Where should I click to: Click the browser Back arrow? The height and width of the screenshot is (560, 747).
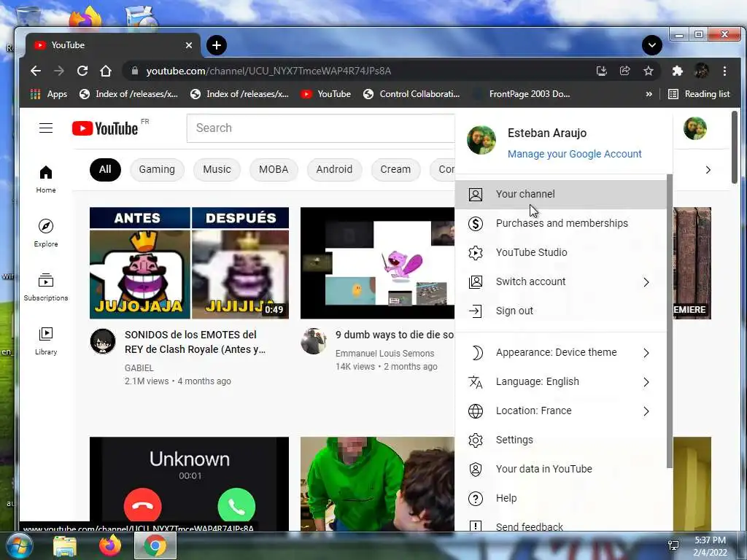point(36,71)
